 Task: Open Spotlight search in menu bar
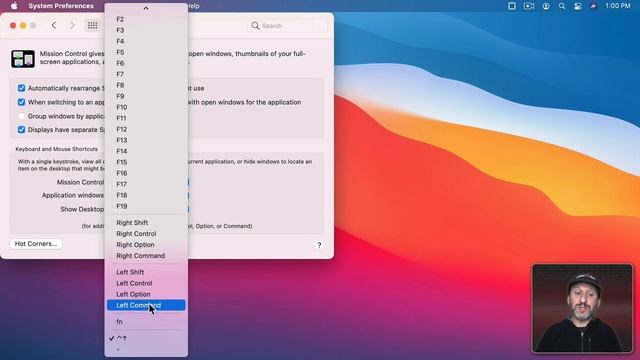562,6
